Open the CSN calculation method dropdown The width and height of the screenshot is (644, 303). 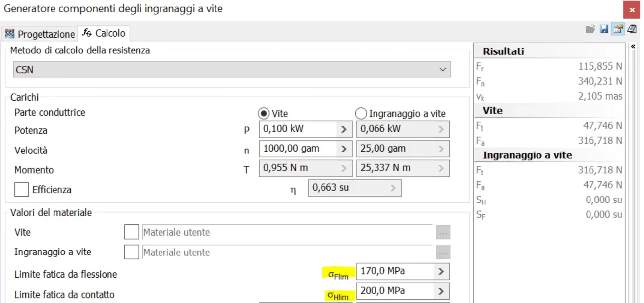pyautogui.click(x=232, y=70)
